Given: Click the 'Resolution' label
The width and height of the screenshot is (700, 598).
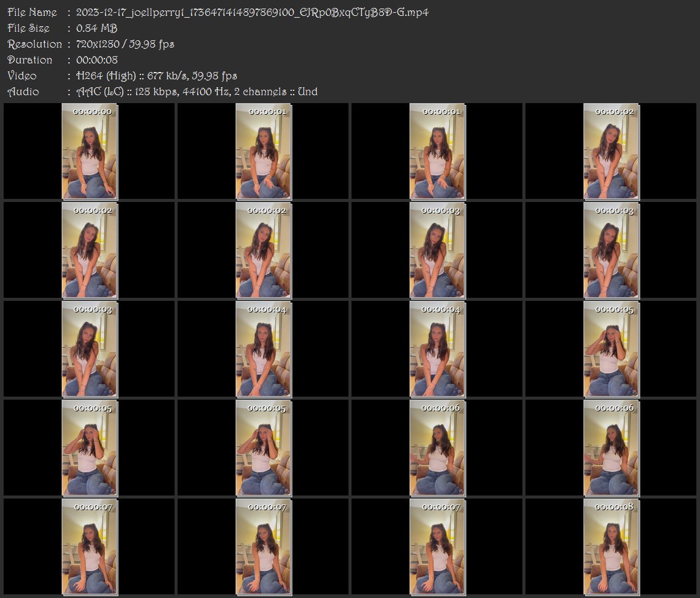Looking at the screenshot, I should (x=35, y=44).
